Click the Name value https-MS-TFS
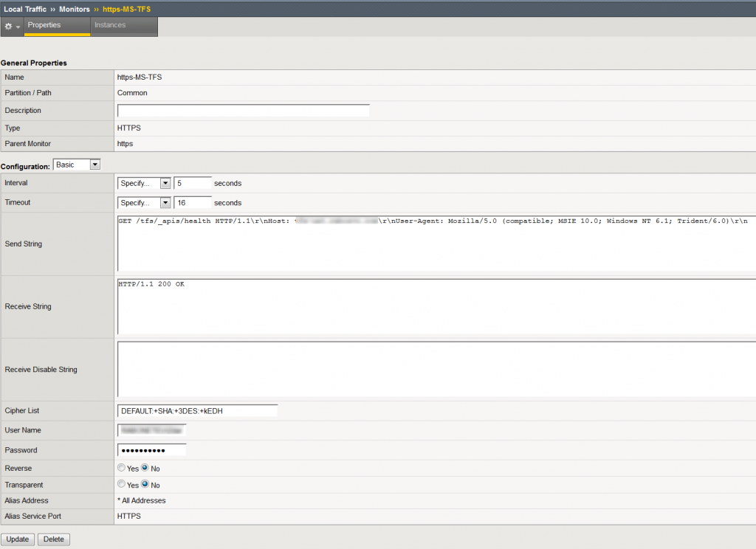This screenshot has height=549, width=756. click(x=140, y=77)
